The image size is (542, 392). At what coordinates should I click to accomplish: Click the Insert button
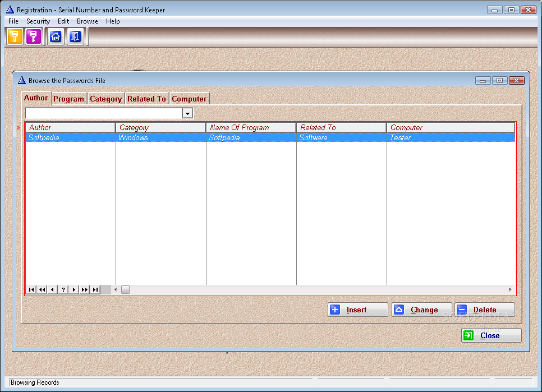tap(358, 310)
